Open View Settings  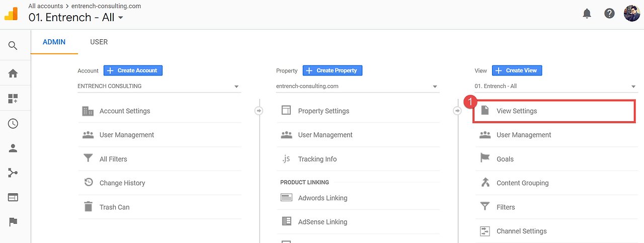(517, 111)
